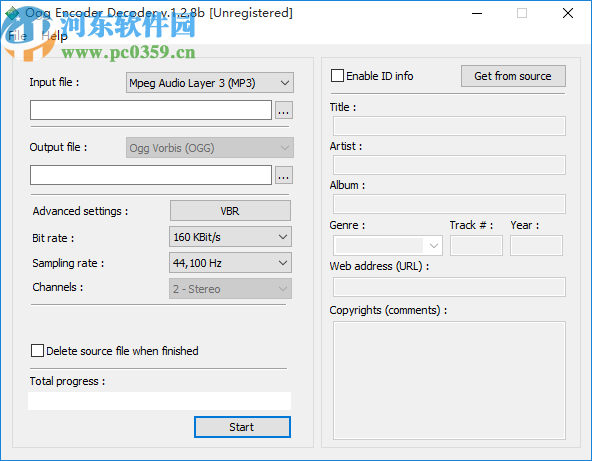592x461 pixels.
Task: Click the Artist text field
Action: (449, 165)
